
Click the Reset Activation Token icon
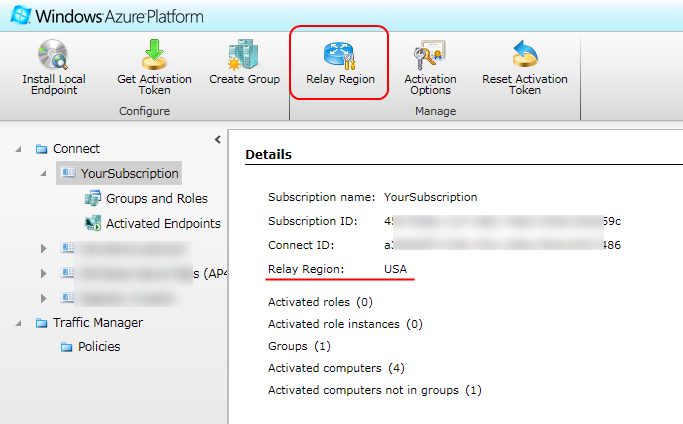click(524, 54)
